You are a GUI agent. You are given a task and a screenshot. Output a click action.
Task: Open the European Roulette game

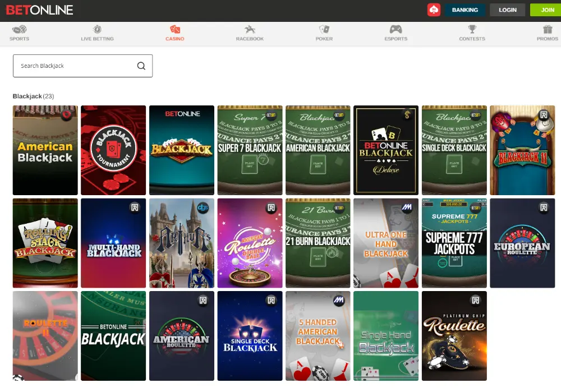(x=522, y=243)
